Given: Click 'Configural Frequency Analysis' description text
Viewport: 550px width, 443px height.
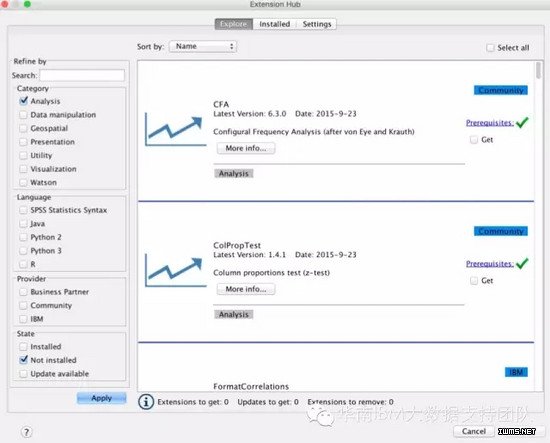Looking at the screenshot, I should pos(314,132).
